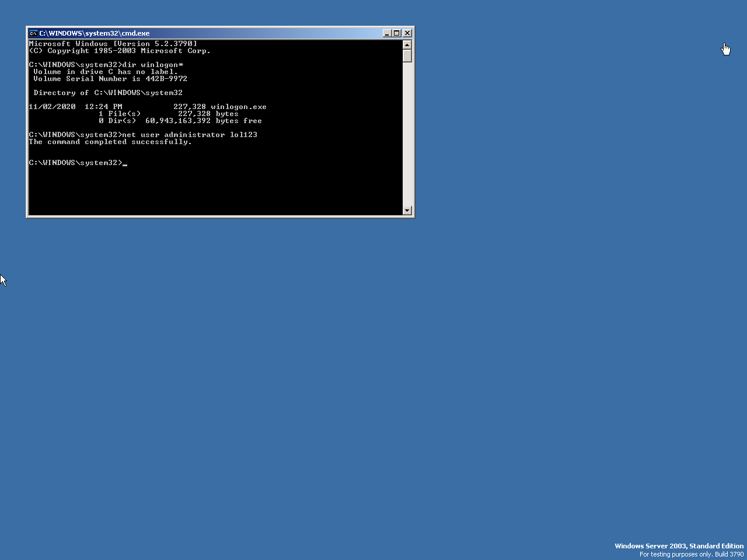Open the cmd.exe system menu icon
Image resolution: width=747 pixels, height=560 pixels.
coord(33,33)
